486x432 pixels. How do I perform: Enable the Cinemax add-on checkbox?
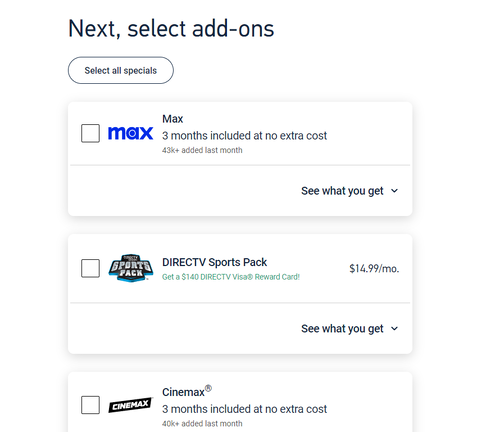tap(90, 405)
